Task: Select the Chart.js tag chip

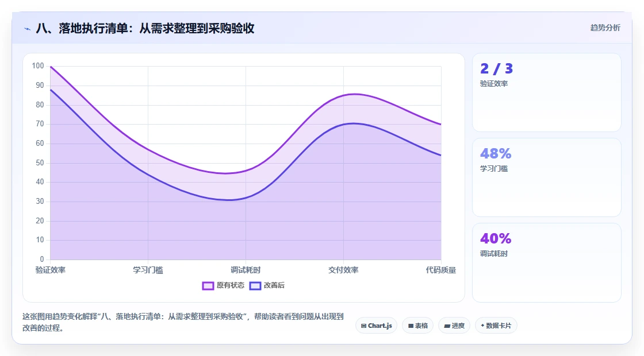Action: [376, 326]
